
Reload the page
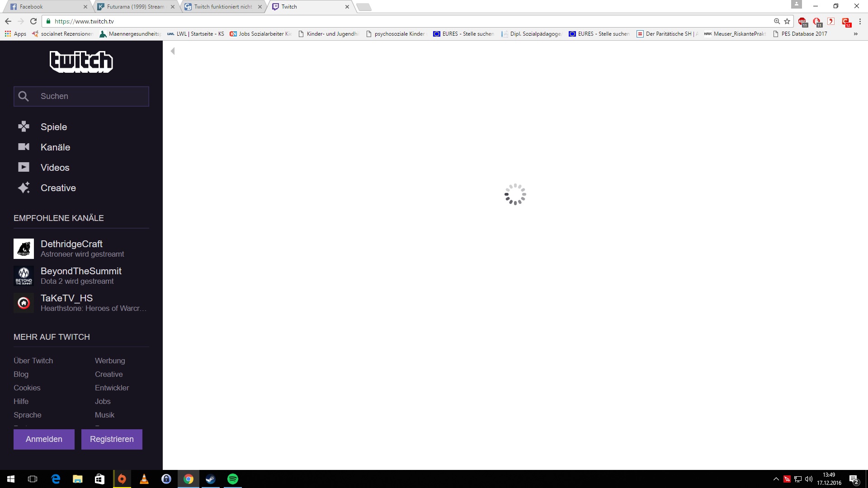(x=33, y=21)
